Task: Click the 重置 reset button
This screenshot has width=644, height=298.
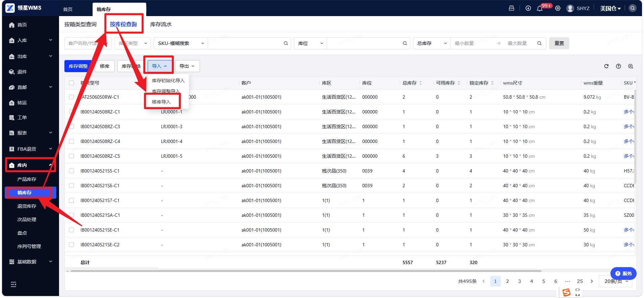Action: pos(559,43)
